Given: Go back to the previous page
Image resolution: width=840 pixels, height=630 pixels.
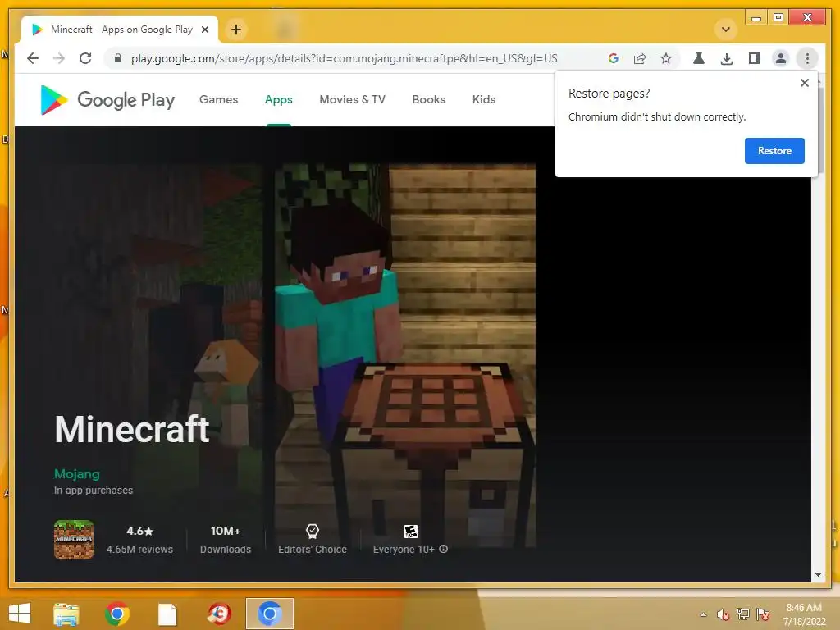Looking at the screenshot, I should coord(33,58).
